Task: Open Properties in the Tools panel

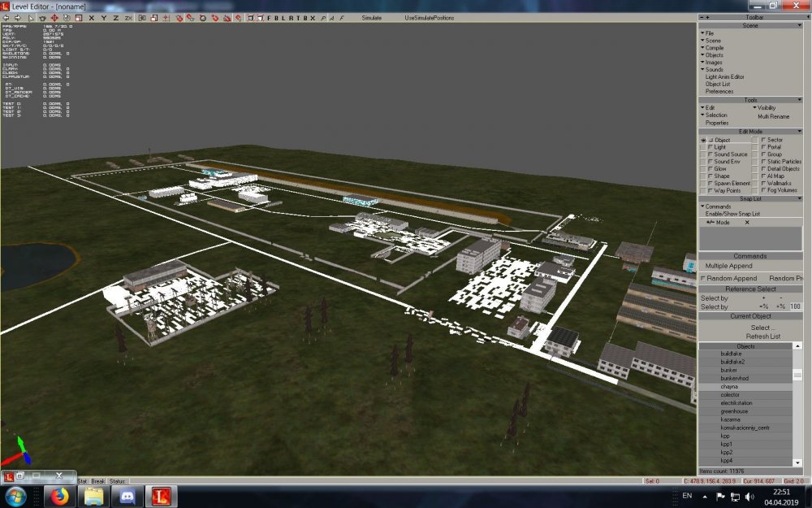Action: (x=717, y=123)
